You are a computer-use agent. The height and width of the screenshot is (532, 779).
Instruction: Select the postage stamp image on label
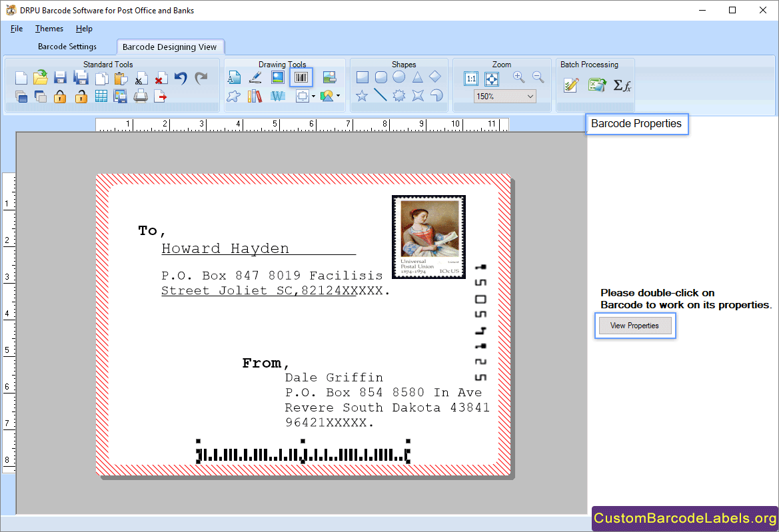(428, 237)
